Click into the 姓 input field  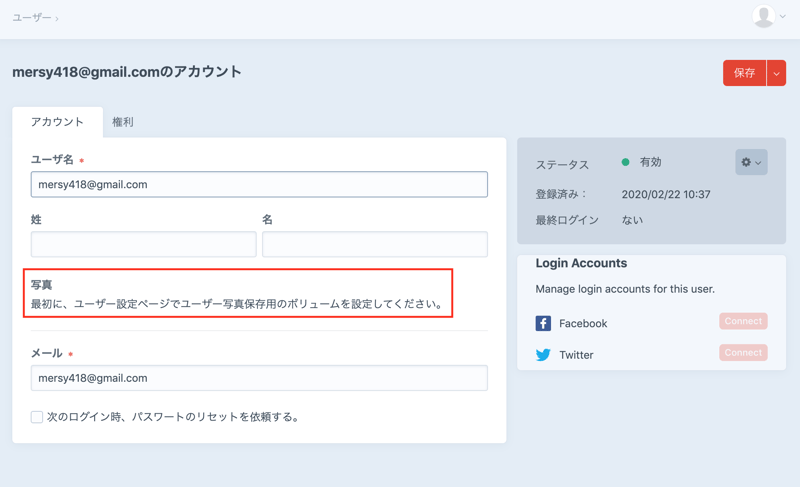pos(143,244)
